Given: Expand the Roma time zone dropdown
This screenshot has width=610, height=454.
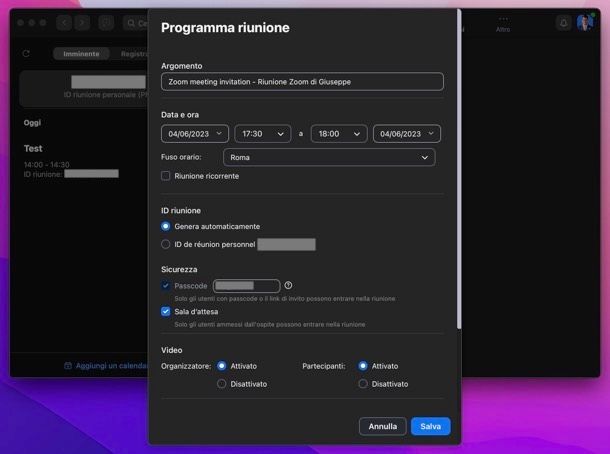Looking at the screenshot, I should tap(329, 157).
